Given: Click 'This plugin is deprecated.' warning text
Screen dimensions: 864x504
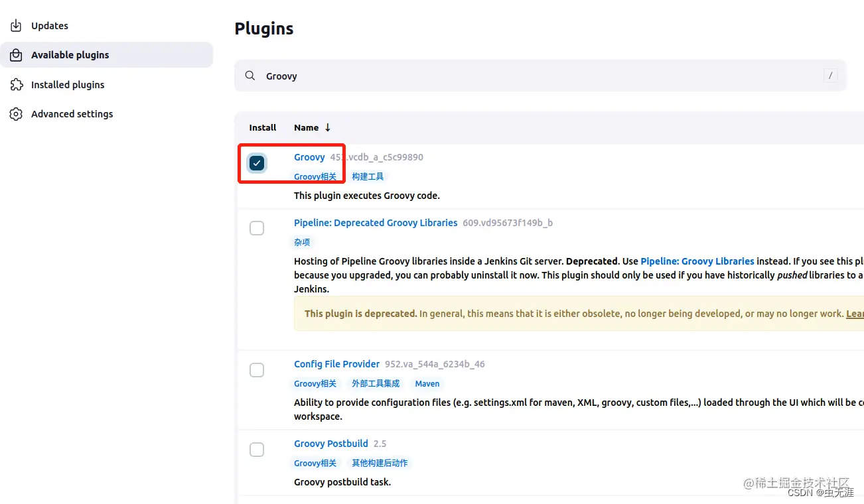Looking at the screenshot, I should pyautogui.click(x=361, y=314).
